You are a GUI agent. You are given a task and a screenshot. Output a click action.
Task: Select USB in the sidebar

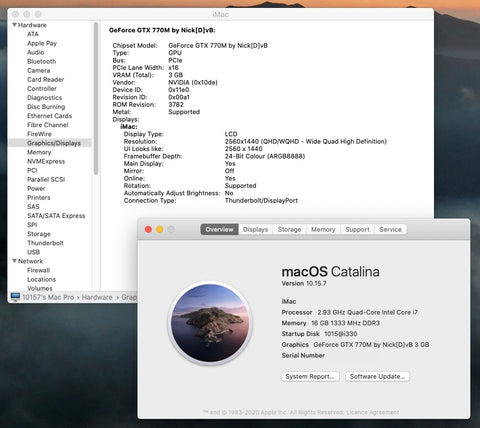click(33, 252)
